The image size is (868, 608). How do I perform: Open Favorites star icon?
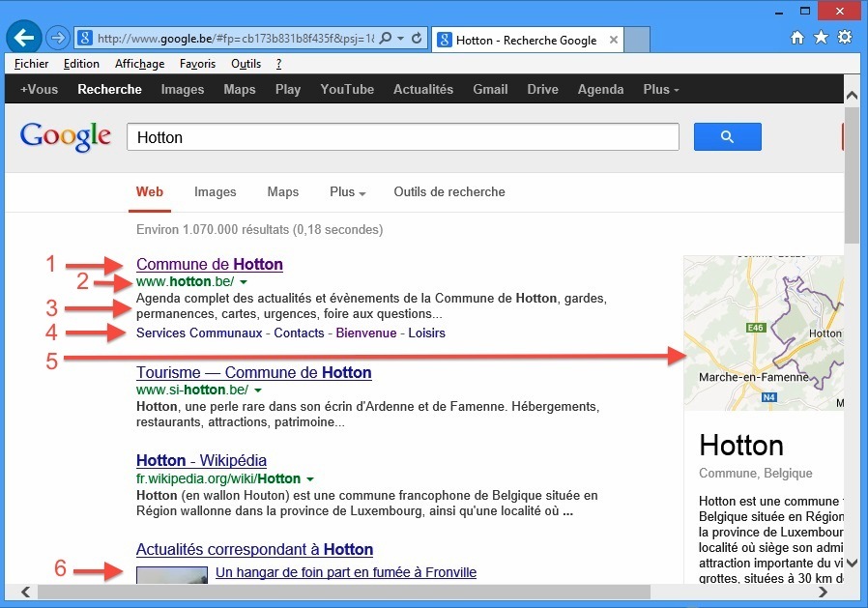click(x=821, y=37)
